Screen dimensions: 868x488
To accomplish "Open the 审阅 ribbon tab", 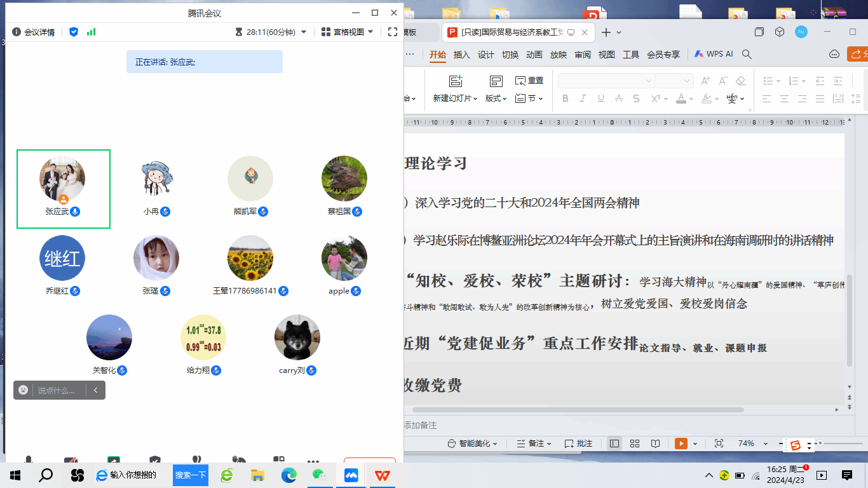I will point(583,55).
